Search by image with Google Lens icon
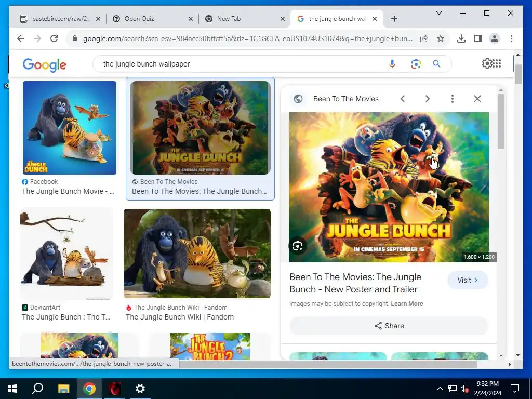The image size is (532, 399). [x=416, y=64]
